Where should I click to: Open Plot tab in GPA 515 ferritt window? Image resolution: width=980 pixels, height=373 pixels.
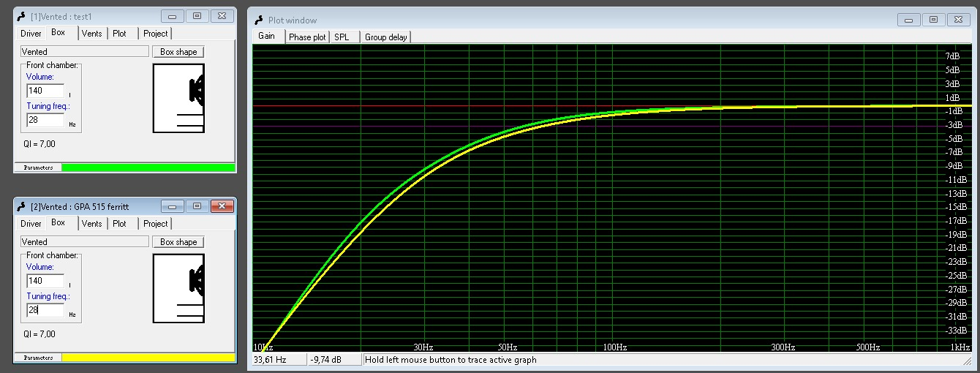120,224
